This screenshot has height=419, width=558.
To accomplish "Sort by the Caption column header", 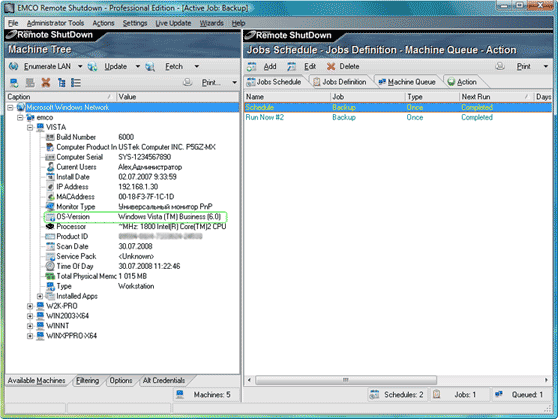I will (61, 97).
